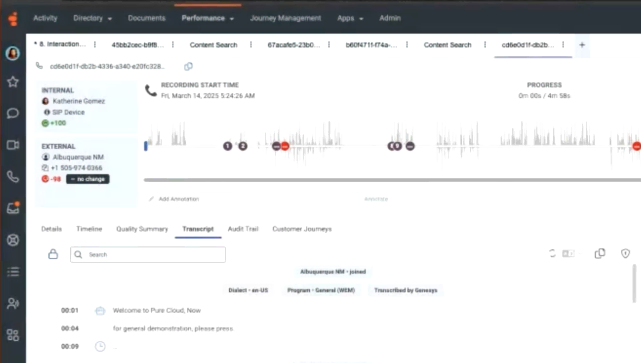
Task: Open options menu for 45bb2cec tab
Action: click(173, 45)
